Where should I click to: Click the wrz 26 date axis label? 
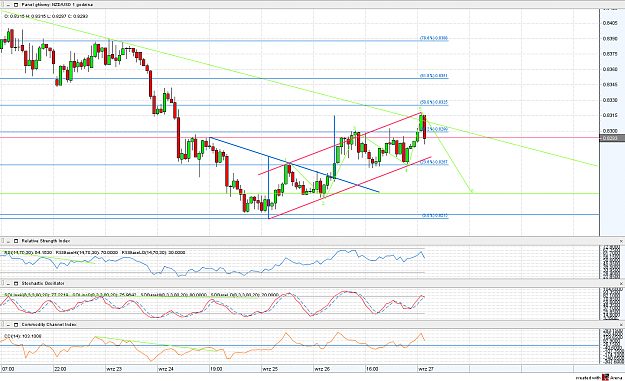point(322,369)
